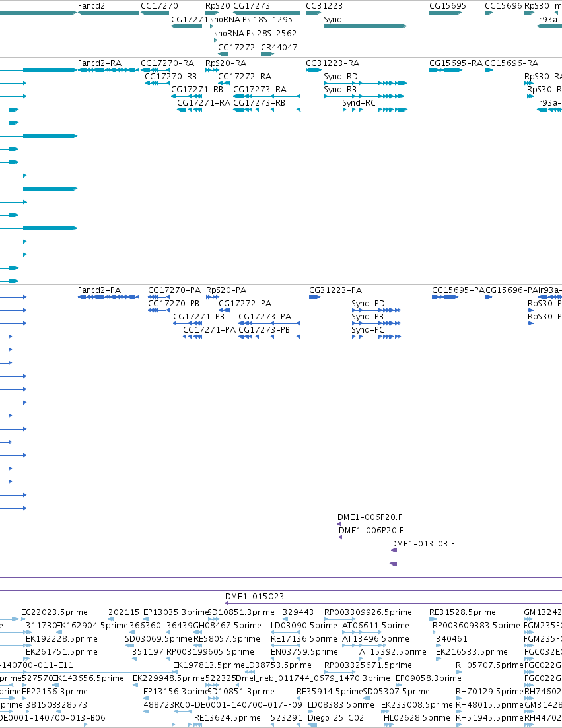Click the CG15696-RA transcript label
Viewport: 562px width, 728px height.
[x=511, y=63]
